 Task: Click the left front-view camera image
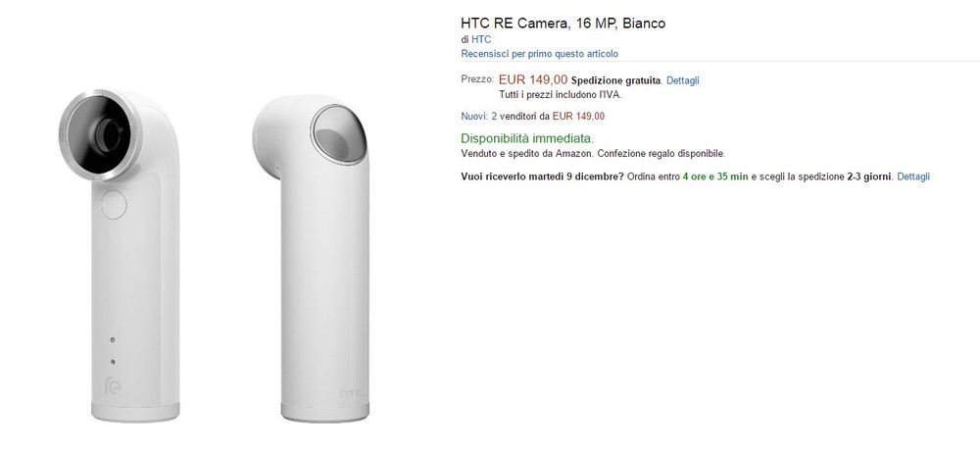[x=120, y=255]
